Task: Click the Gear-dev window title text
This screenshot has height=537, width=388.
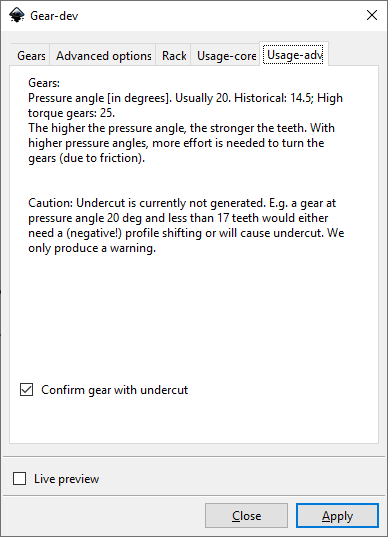Action: coord(54,16)
